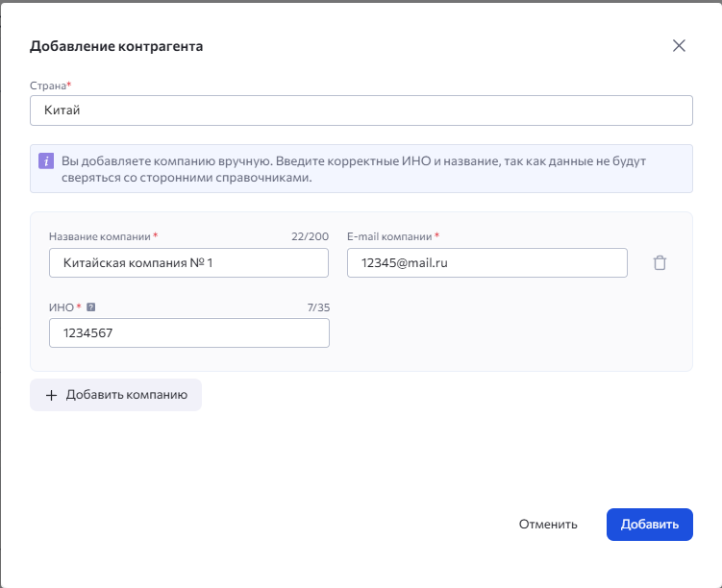Close the add counterparty dialog
722x588 pixels.
[679, 46]
